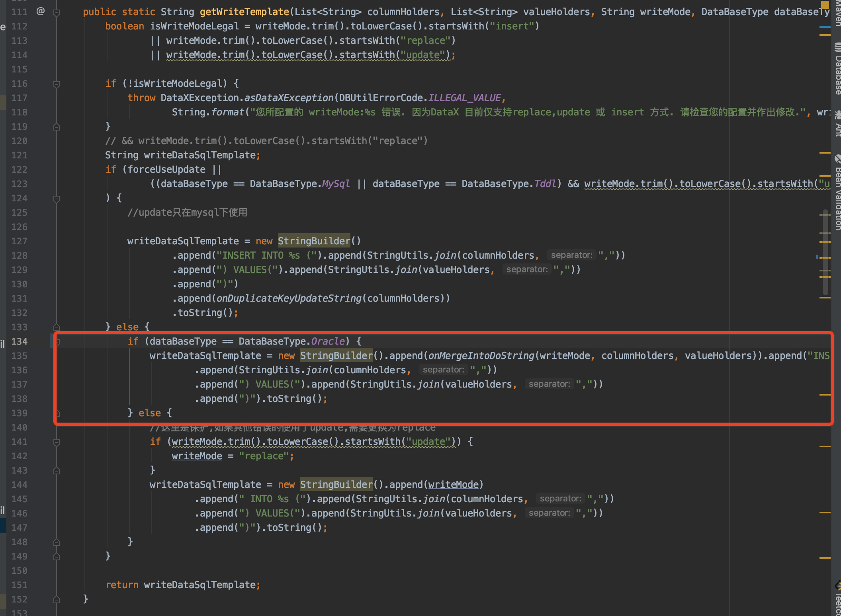Click the separator hint on line 136
Image resolution: width=841 pixels, height=616 pixels.
pos(444,370)
